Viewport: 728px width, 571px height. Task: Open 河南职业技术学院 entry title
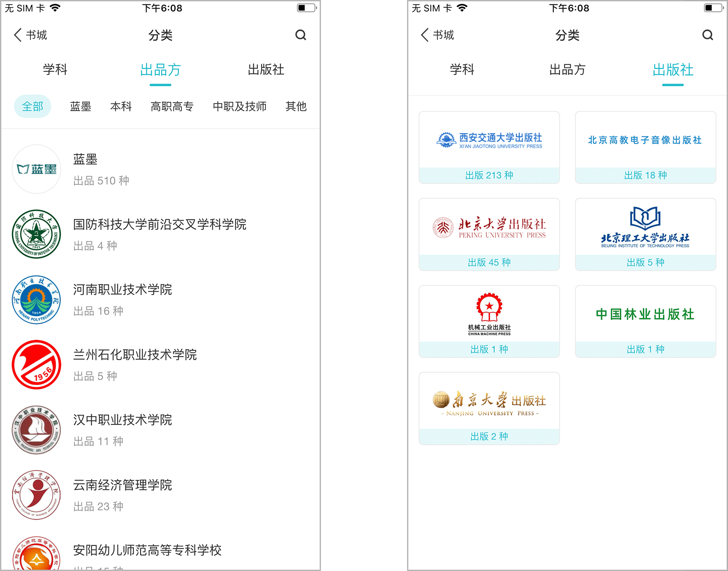[122, 290]
